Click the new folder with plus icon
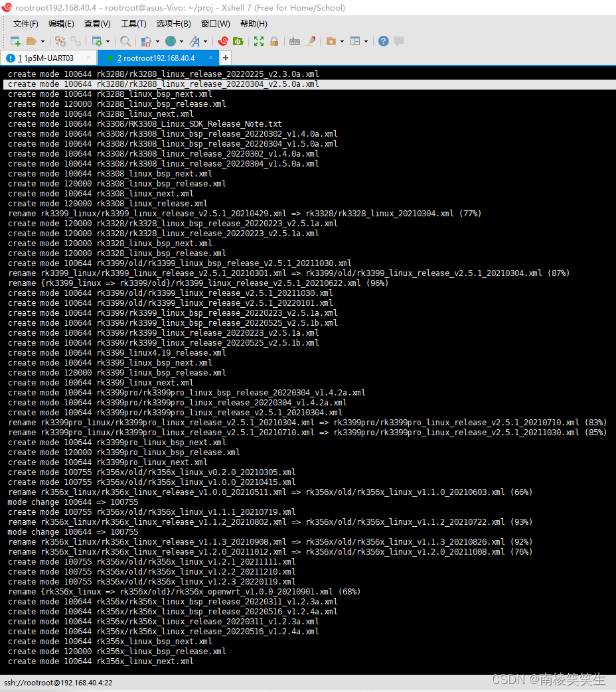The image size is (616, 692). coord(331,41)
